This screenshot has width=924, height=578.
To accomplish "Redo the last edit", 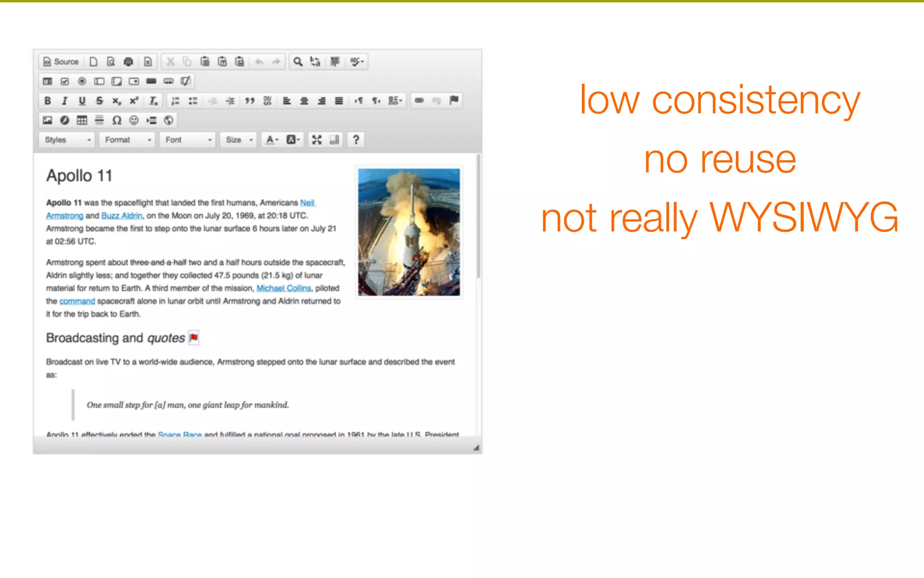I will point(276,61).
